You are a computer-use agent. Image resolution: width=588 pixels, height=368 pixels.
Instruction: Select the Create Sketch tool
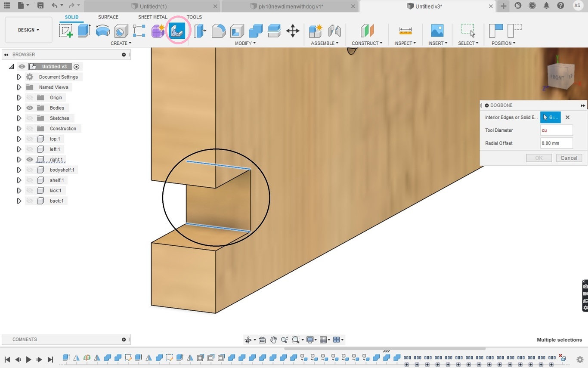click(66, 31)
